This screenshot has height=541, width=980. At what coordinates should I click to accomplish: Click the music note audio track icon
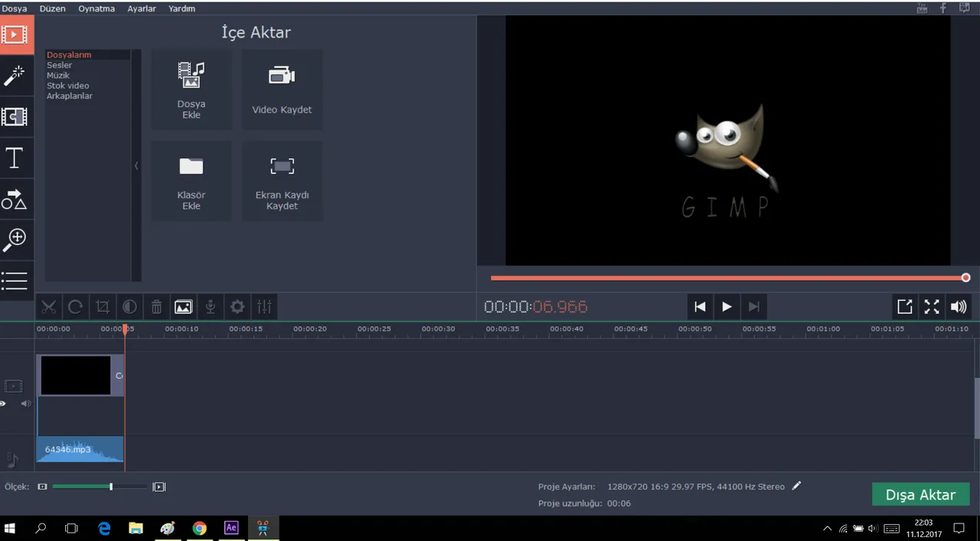[13, 459]
